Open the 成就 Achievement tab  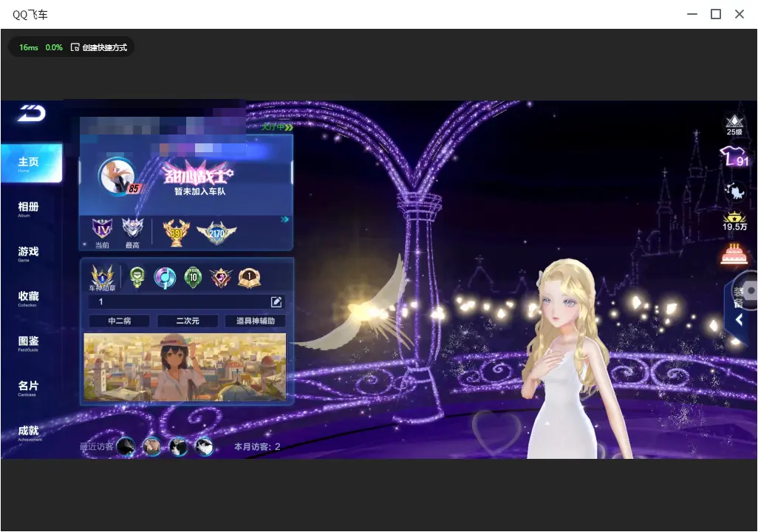[x=29, y=432]
